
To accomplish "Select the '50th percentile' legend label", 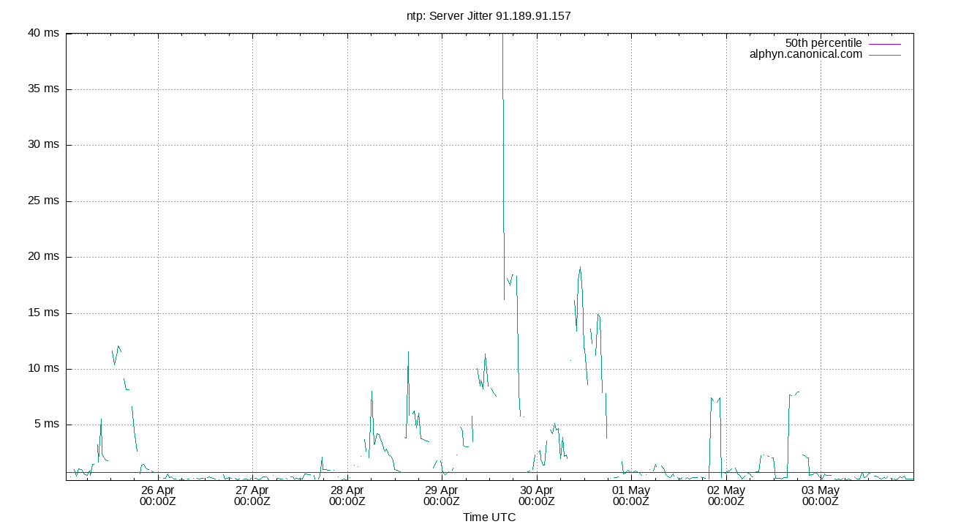I will pos(823,43).
